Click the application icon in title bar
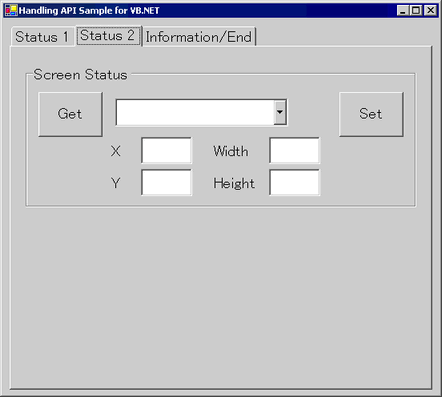442x397 pixels. point(11,10)
